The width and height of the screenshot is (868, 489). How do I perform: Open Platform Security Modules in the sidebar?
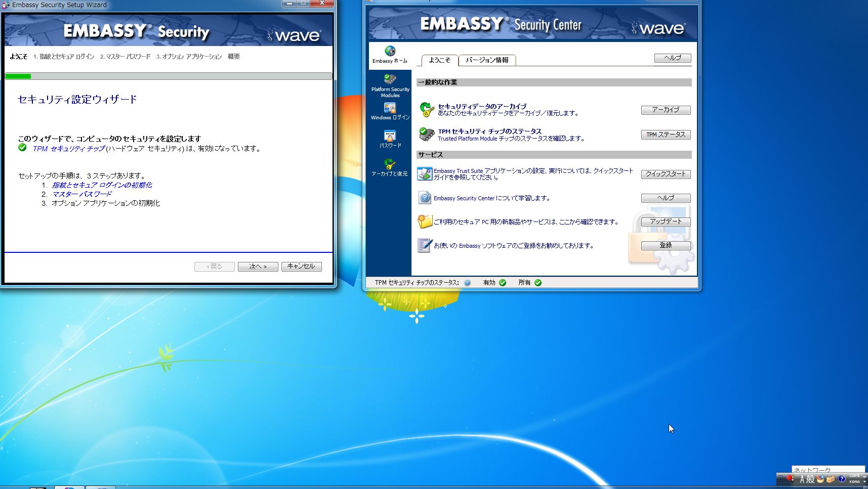pyautogui.click(x=390, y=85)
